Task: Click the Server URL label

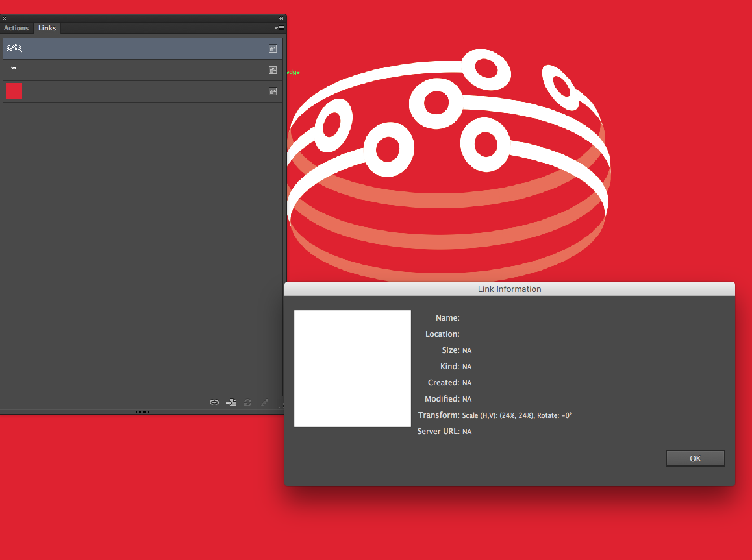Action: (x=438, y=431)
